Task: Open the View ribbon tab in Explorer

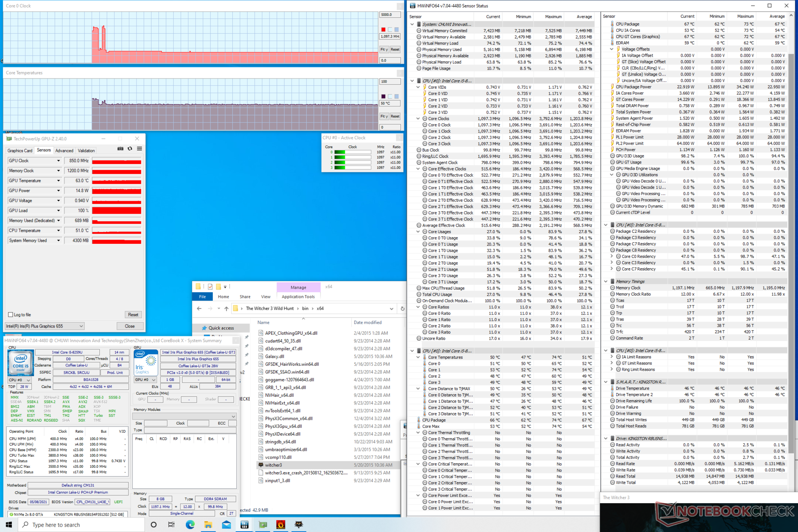Action: pyautogui.click(x=266, y=297)
